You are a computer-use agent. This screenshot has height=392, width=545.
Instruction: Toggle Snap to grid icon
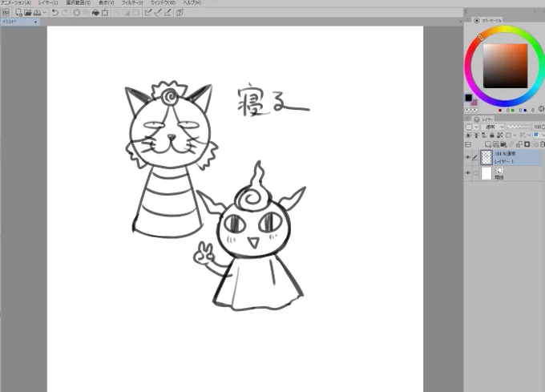pyautogui.click(x=168, y=13)
